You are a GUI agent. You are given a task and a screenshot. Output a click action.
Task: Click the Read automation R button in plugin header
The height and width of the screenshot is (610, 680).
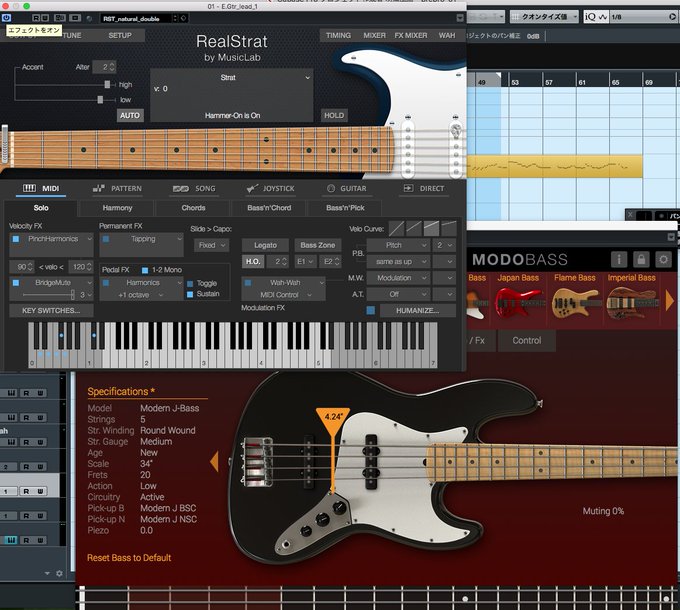pyautogui.click(x=36, y=18)
